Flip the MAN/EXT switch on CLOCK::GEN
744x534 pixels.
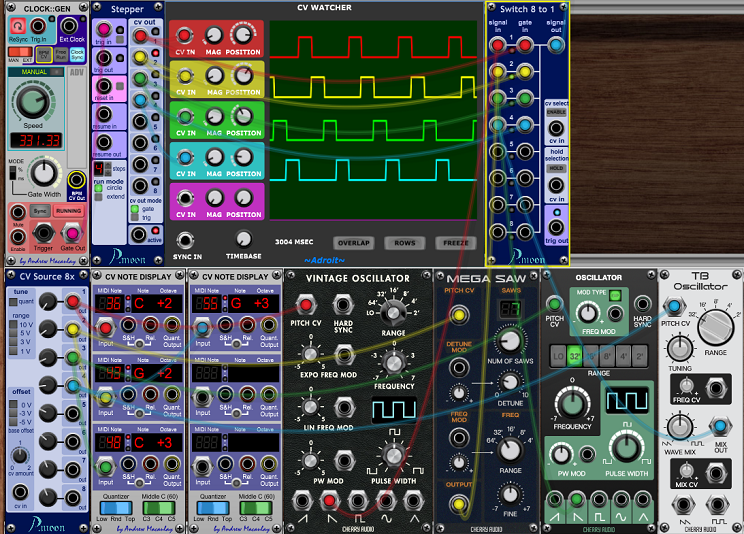click(20, 52)
